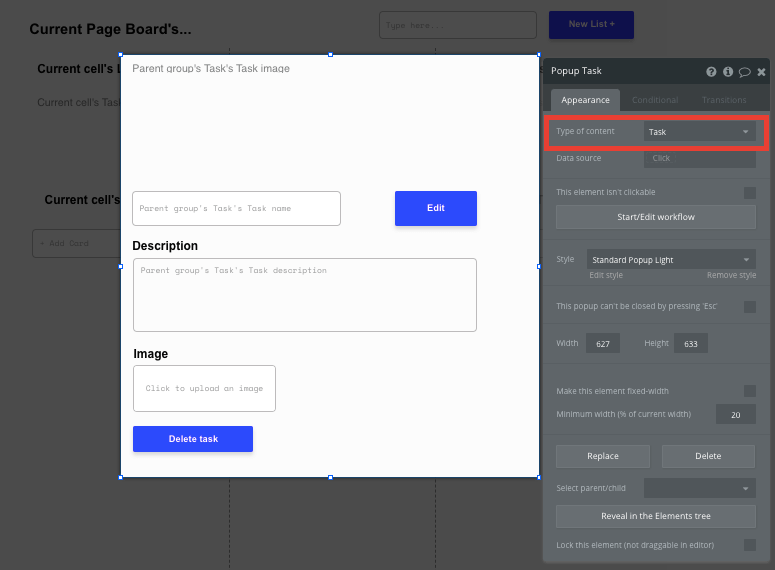This screenshot has height=570, width=775.
Task: Click the Edit style link
Action: (x=605, y=275)
